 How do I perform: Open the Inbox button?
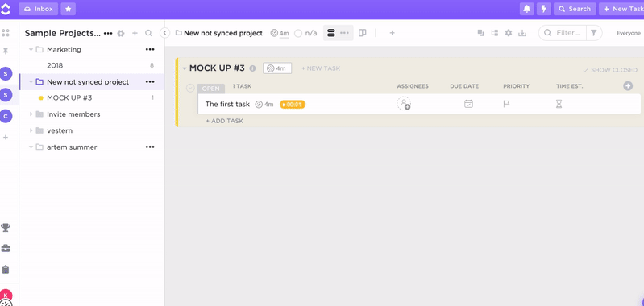39,9
